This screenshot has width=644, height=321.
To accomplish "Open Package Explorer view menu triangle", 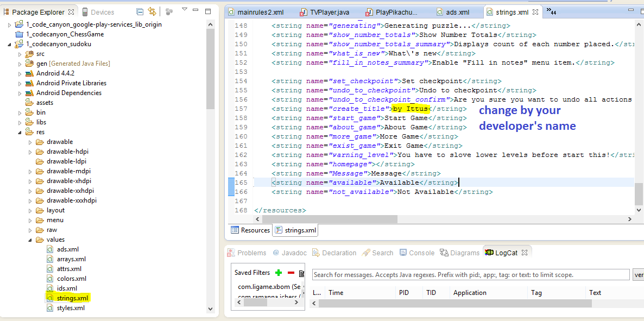I will click(185, 9).
